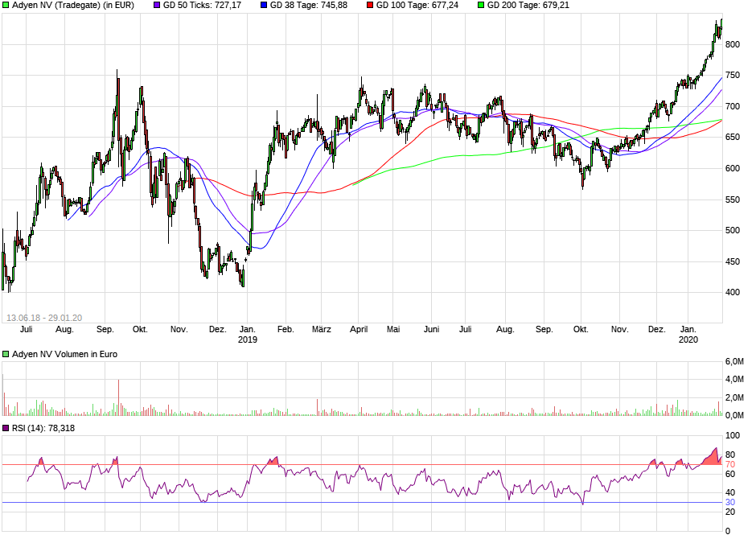Toggle the Adyen NV Volumen in Euro label
The width and height of the screenshot is (756, 539).
(64, 353)
